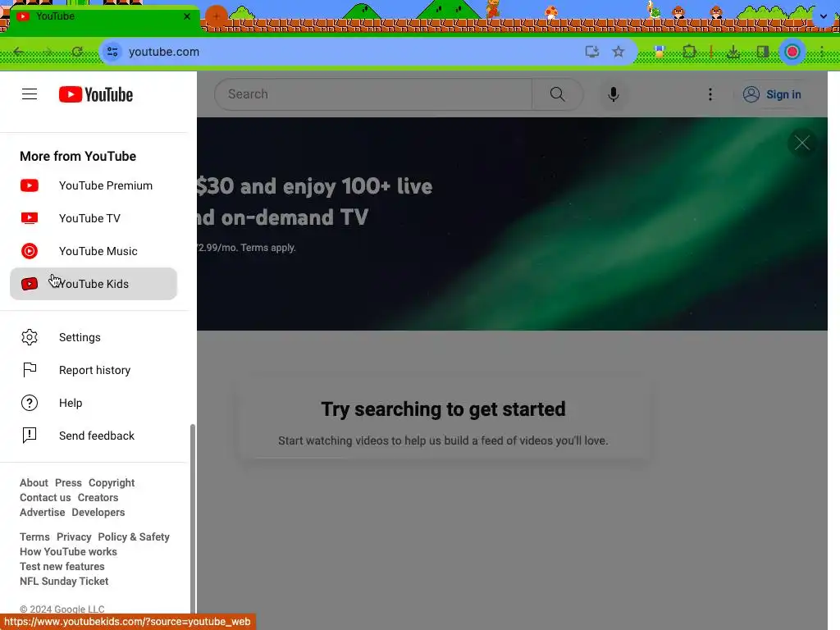This screenshot has height=630, width=840.
Task: Open Policy & Safety link
Action: pos(134,536)
